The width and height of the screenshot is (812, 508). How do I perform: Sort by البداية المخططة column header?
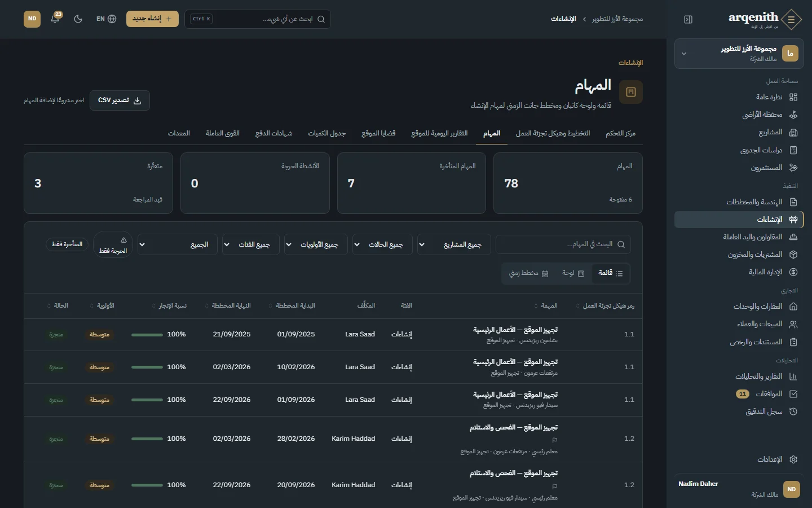[292, 305]
